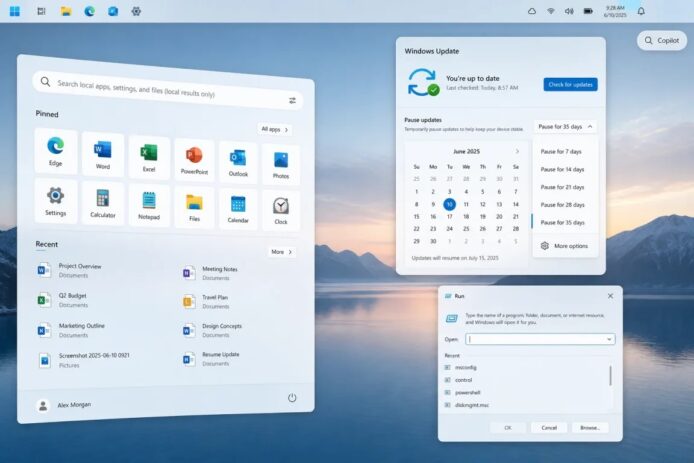This screenshot has width=694, height=463.
Task: Click the power icon in Start menu
Action: pyautogui.click(x=292, y=397)
